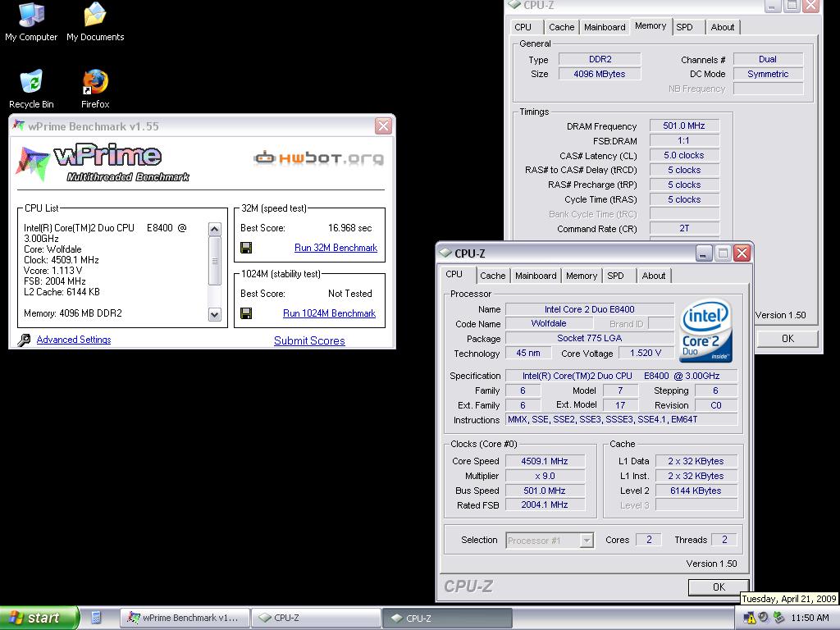Switch to the second CPU-Z taskbar button
The height and width of the screenshot is (630, 840).
click(x=447, y=618)
